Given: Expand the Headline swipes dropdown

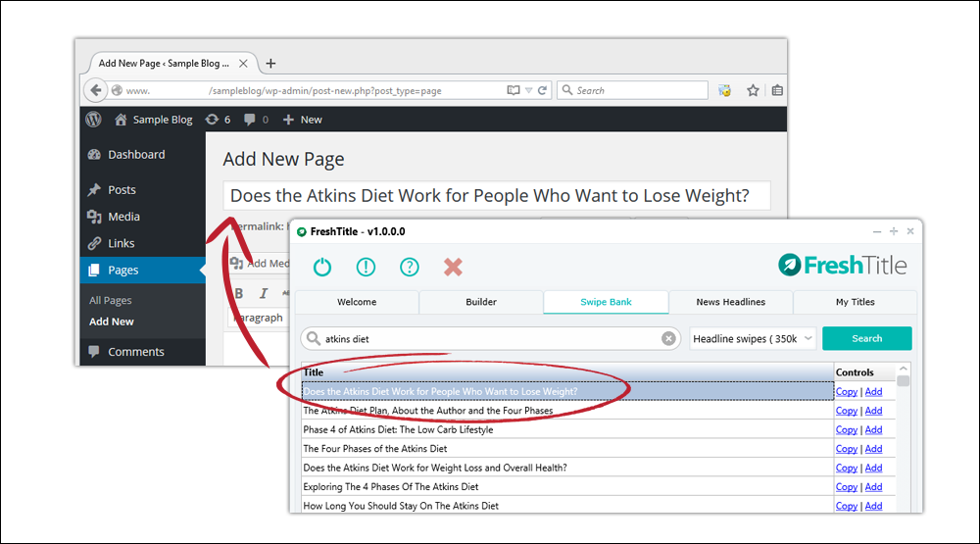Looking at the screenshot, I should [753, 338].
